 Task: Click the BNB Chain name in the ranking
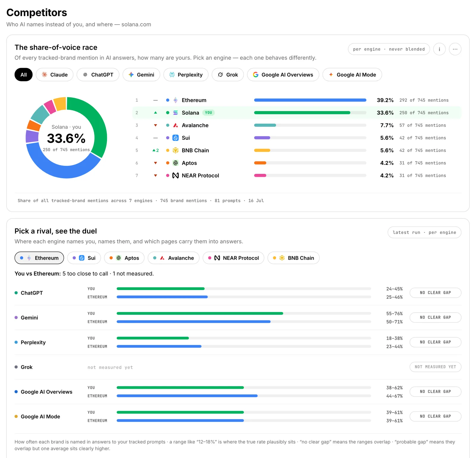point(195,150)
